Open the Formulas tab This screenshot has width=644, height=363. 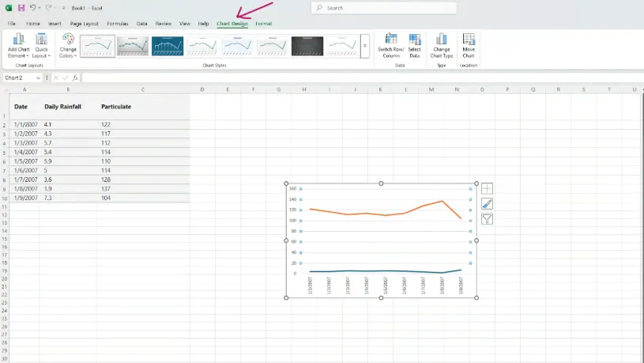118,24
